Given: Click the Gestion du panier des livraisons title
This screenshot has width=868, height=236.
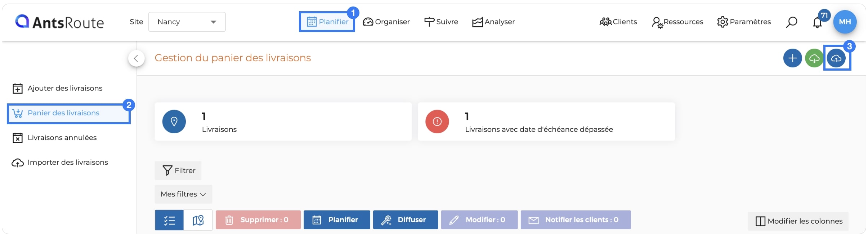Looking at the screenshot, I should pyautogui.click(x=233, y=58).
